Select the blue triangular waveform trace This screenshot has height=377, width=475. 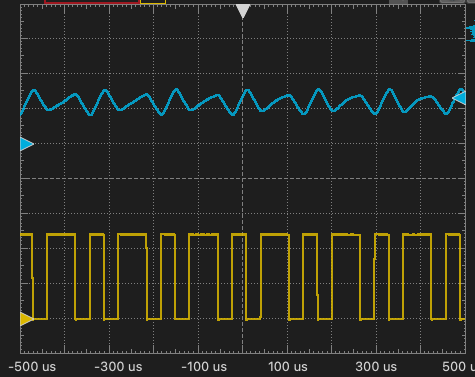click(243, 102)
